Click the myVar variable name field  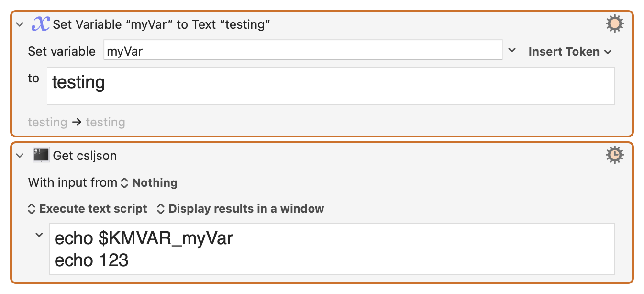tap(303, 51)
